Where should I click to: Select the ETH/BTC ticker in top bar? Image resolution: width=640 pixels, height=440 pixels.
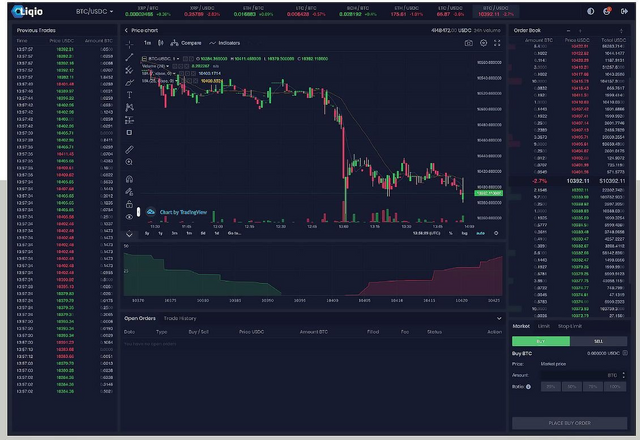click(x=253, y=11)
